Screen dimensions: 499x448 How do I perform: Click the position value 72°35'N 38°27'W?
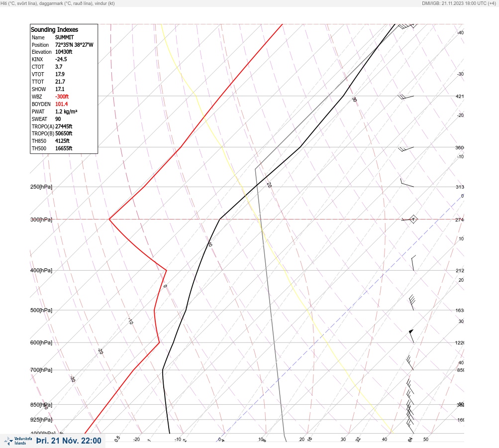point(74,45)
